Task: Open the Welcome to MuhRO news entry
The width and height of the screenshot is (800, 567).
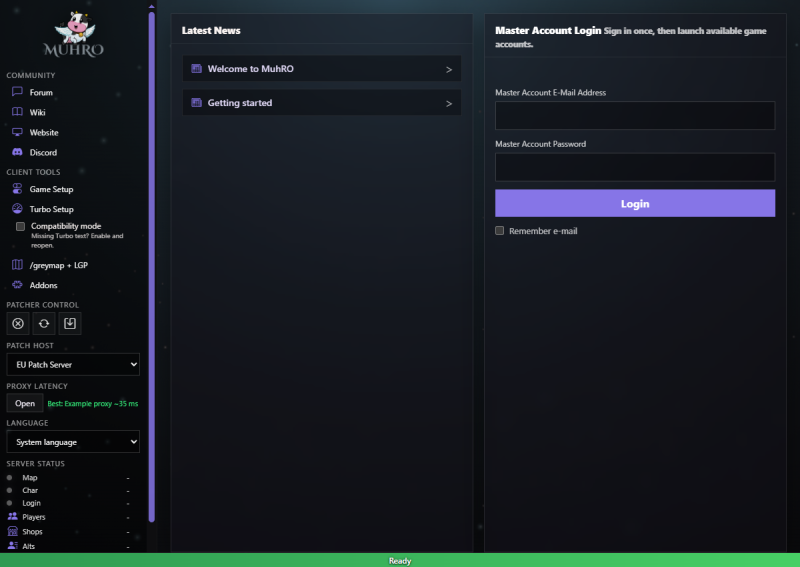Action: coord(321,68)
